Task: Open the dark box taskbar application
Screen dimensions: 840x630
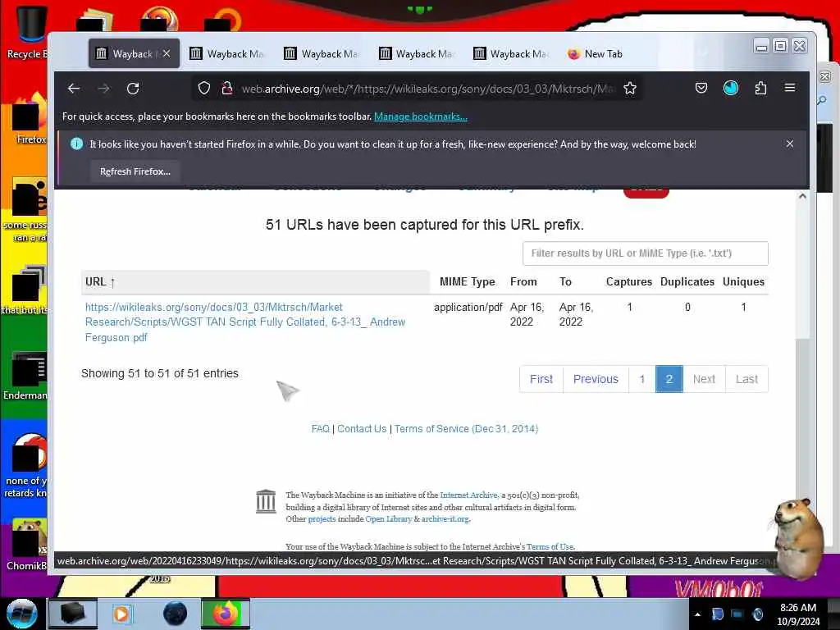Action: pos(72,614)
